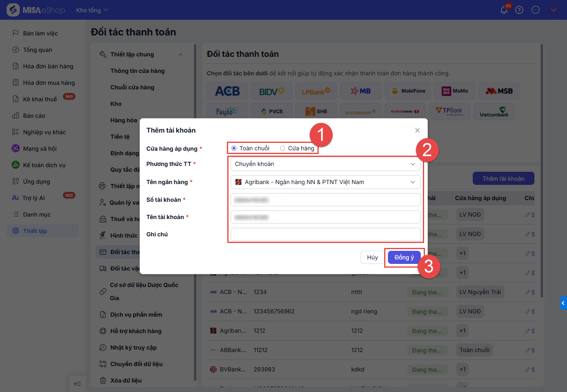This screenshot has height=392, width=567.
Task: Select the Cửa hàng radio option
Action: (x=282, y=148)
